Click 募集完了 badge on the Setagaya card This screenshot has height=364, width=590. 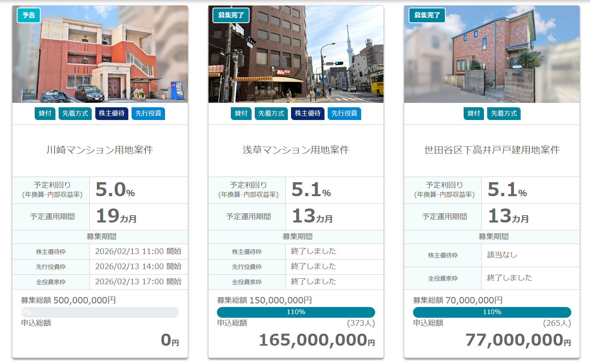tap(427, 15)
